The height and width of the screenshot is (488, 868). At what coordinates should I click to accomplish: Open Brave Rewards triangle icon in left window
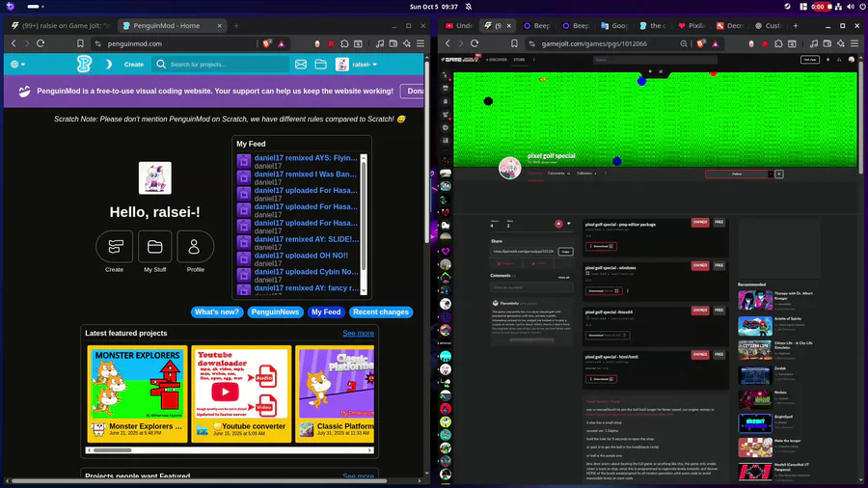tap(282, 43)
